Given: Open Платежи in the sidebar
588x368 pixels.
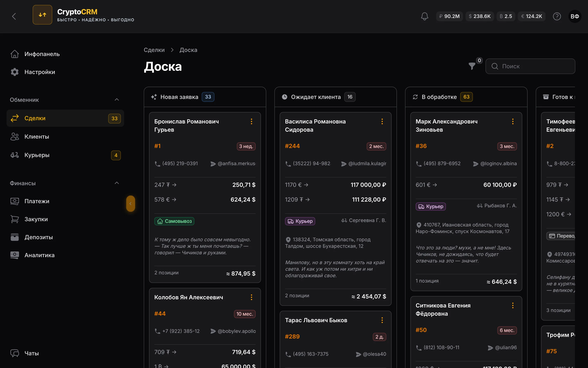Looking at the screenshot, I should click(65, 201).
